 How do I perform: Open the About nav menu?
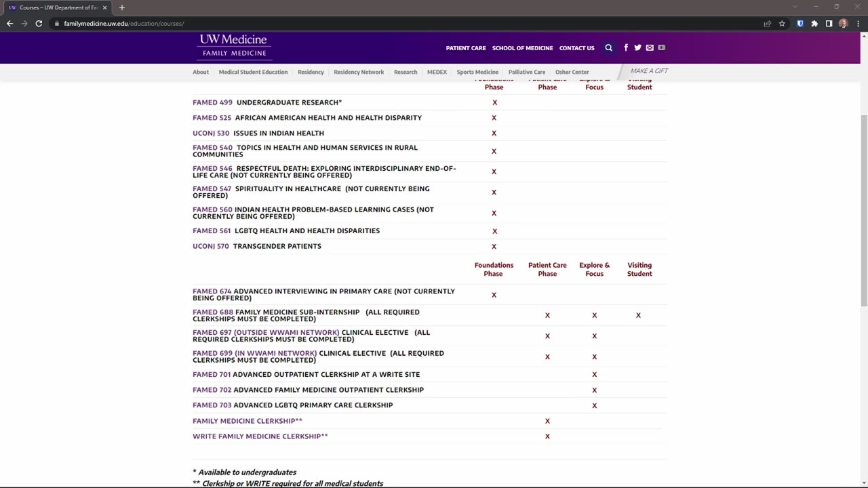[x=201, y=72]
